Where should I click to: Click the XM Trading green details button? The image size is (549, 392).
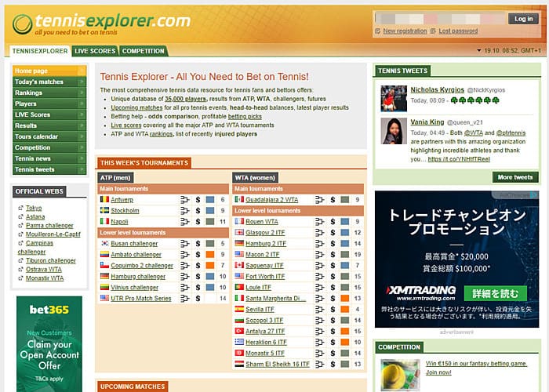[x=495, y=293]
